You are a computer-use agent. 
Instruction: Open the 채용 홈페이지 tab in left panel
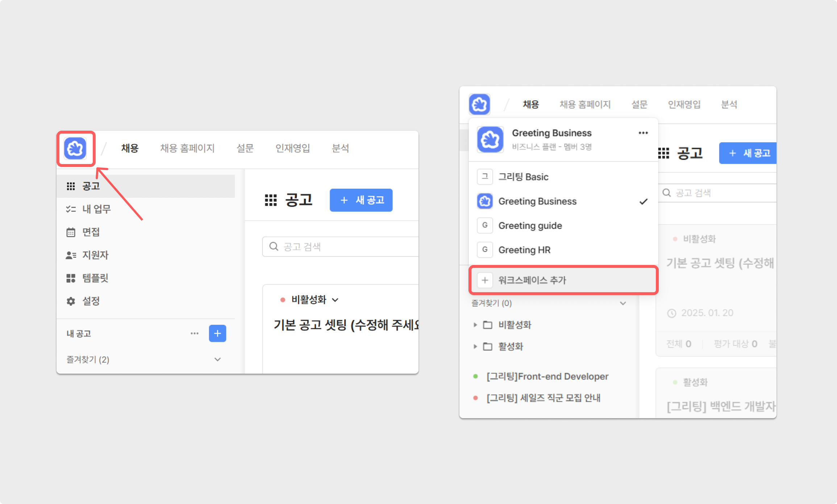click(187, 148)
